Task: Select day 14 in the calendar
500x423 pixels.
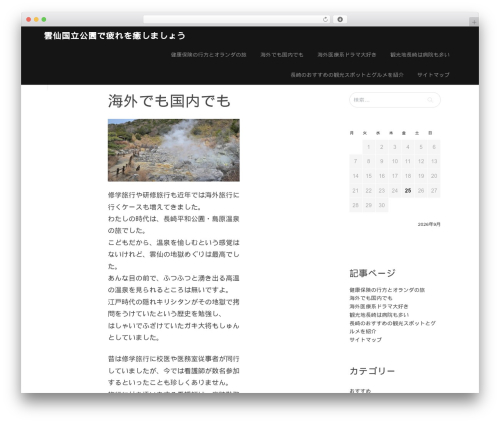Action: click(x=355, y=176)
